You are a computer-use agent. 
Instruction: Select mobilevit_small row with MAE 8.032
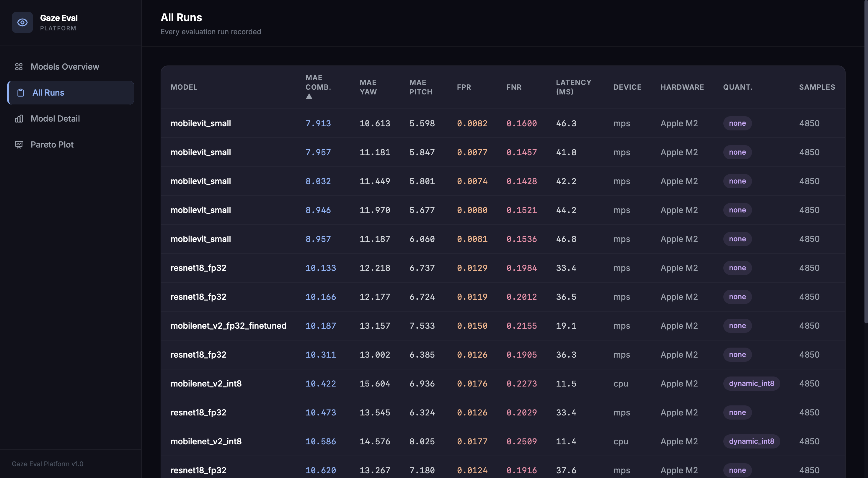coord(503,181)
